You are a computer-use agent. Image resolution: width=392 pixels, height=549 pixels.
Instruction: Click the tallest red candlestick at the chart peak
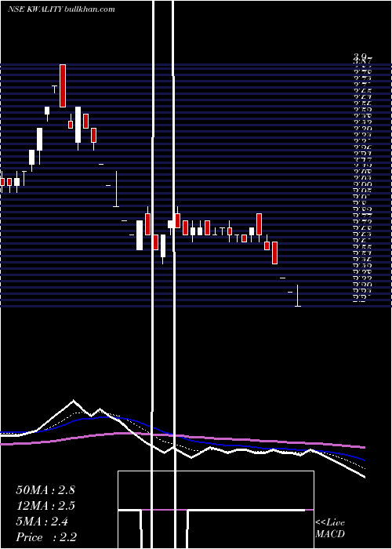tap(63, 85)
